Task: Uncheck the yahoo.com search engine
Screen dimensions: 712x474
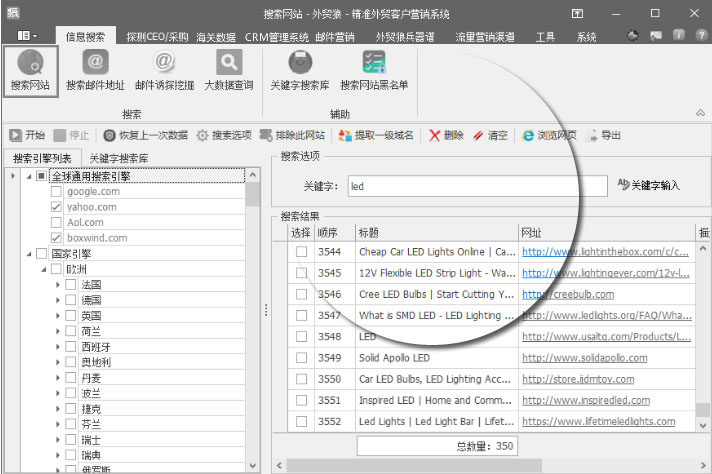Action: coord(57,207)
